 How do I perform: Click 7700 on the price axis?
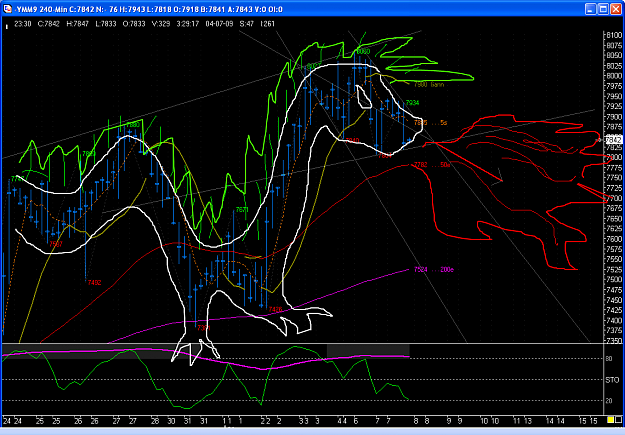point(614,198)
